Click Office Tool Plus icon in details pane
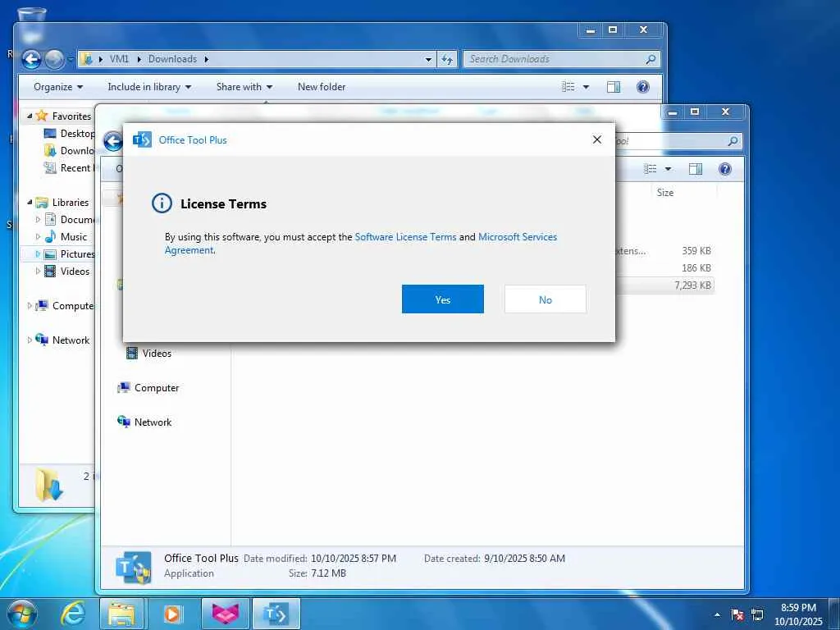The image size is (840, 630). (x=134, y=568)
